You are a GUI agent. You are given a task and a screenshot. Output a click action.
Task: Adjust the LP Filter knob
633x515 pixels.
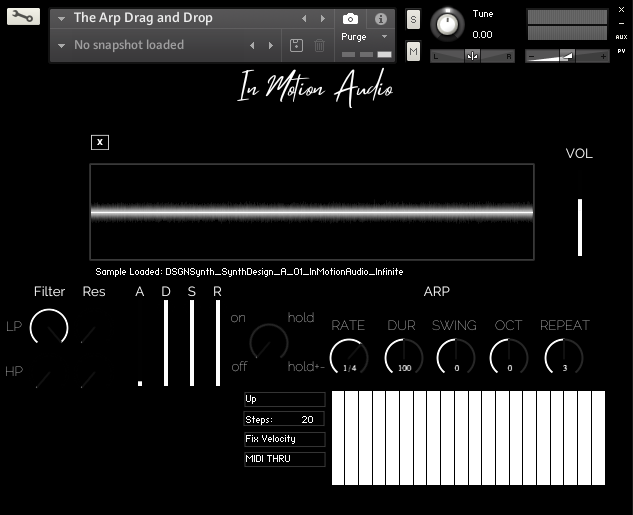click(x=49, y=328)
